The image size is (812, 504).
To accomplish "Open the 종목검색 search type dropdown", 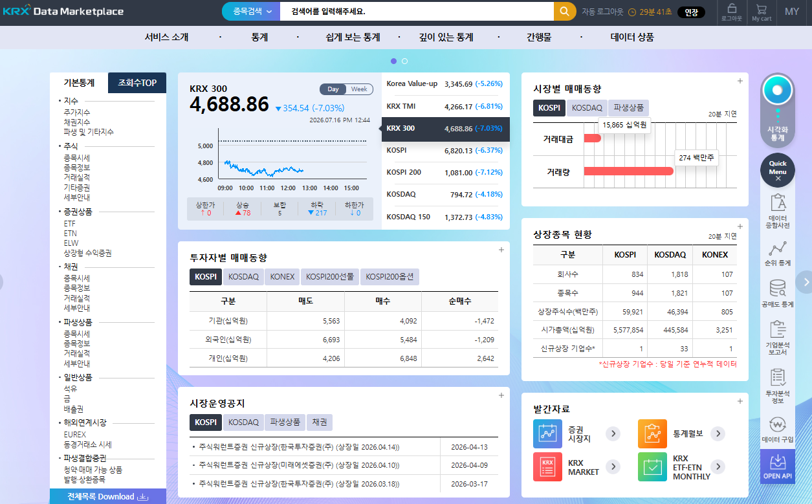I will [x=251, y=11].
